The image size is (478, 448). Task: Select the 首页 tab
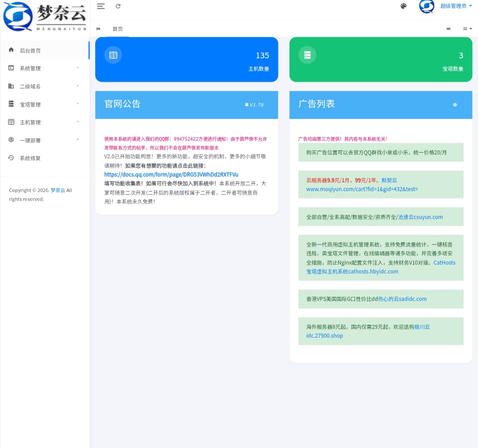pos(117,29)
